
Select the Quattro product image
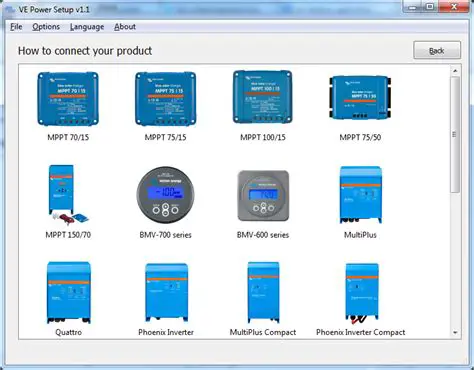69,292
